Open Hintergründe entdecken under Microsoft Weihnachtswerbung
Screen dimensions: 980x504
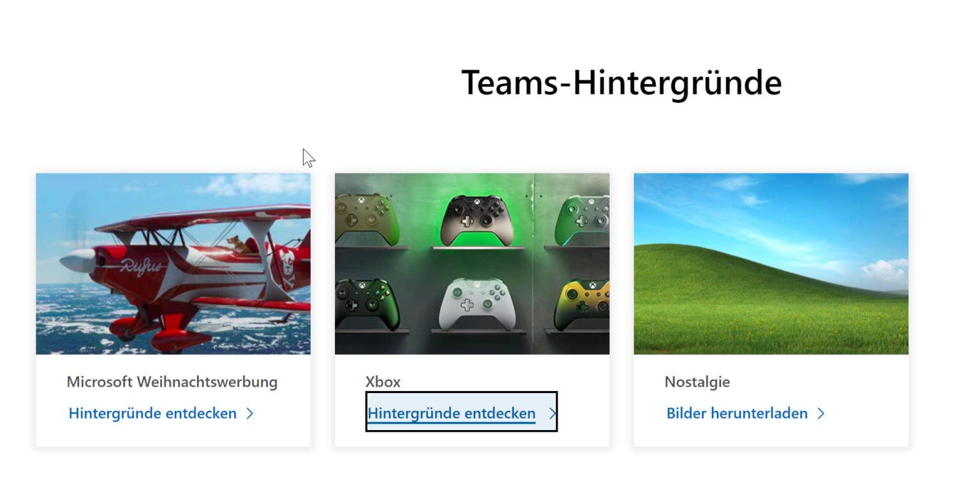pos(152,413)
